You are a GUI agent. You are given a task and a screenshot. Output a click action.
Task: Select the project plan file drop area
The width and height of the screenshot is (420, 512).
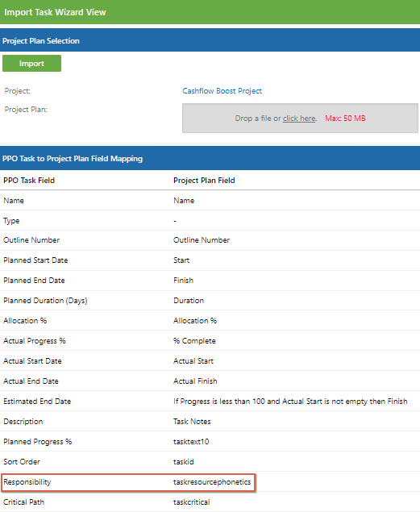pyautogui.click(x=300, y=119)
